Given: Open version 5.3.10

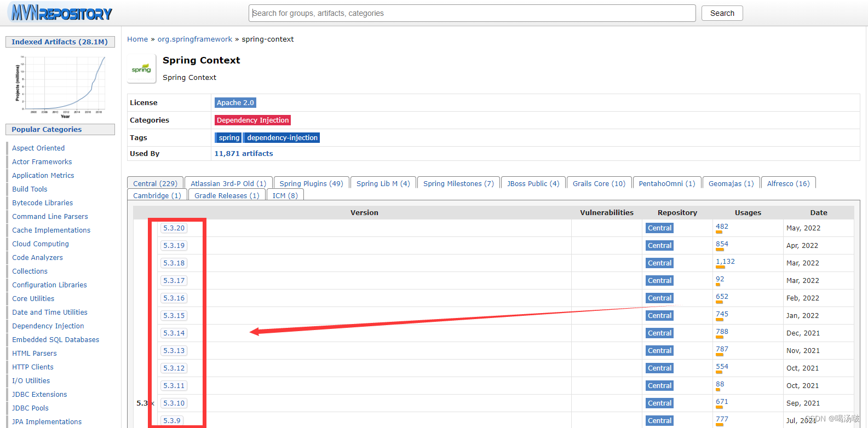Looking at the screenshot, I should [x=174, y=403].
